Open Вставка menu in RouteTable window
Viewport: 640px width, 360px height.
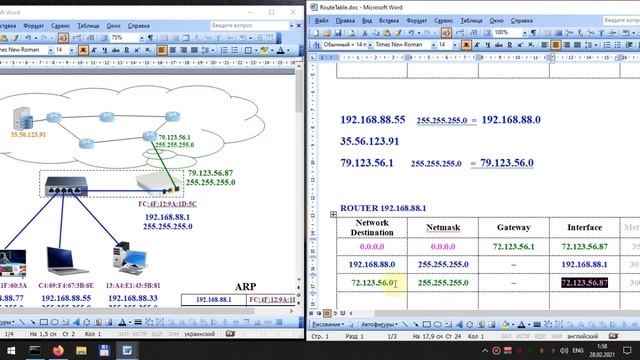[x=389, y=20]
